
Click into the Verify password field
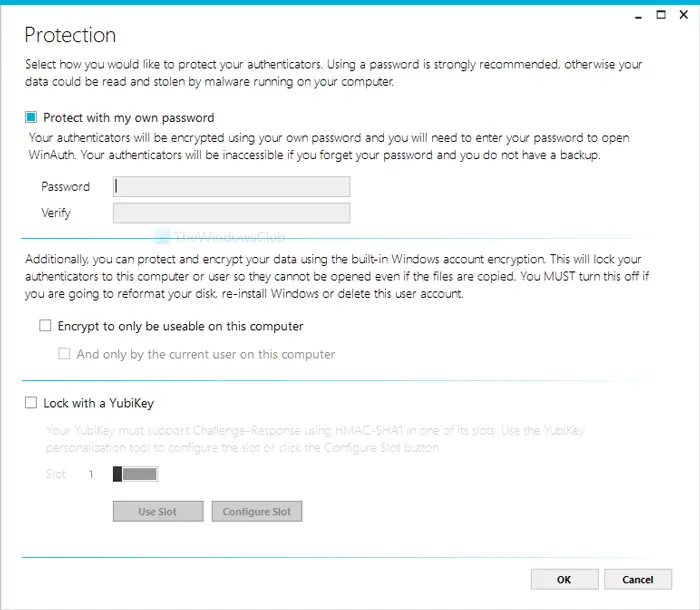[x=231, y=213]
